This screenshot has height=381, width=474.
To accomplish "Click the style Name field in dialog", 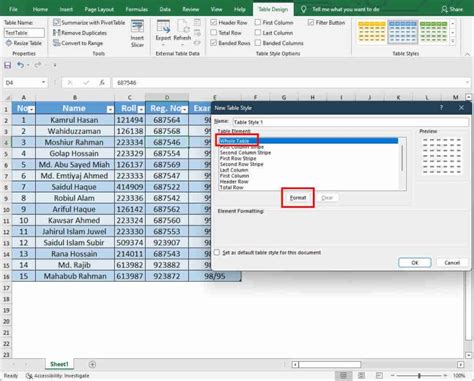I will [350, 122].
